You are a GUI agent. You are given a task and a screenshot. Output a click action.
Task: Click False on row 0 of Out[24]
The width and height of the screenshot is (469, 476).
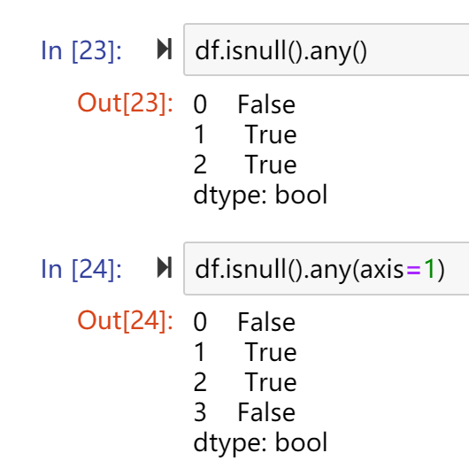[266, 322]
